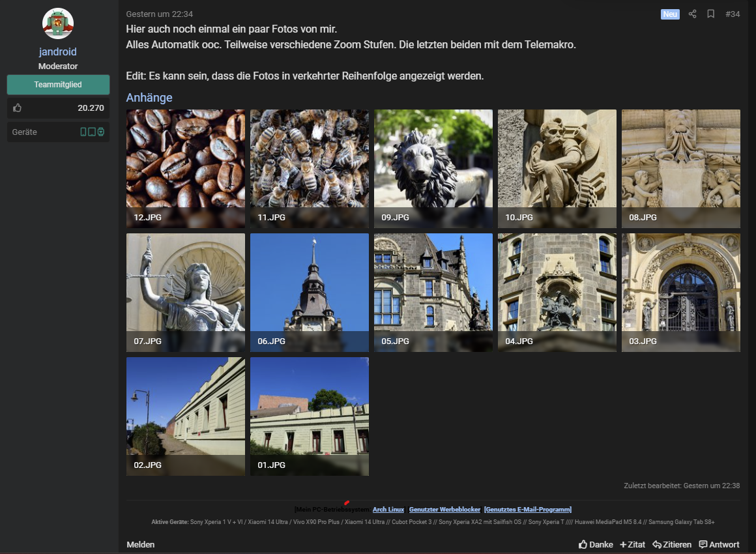The image size is (756, 554).
Task: Click the Genutztes E-Mail-Programm link
Action: [528, 510]
